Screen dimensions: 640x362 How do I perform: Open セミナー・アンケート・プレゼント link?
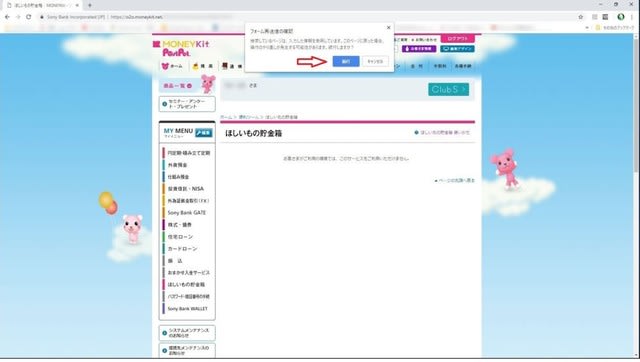pyautogui.click(x=187, y=104)
